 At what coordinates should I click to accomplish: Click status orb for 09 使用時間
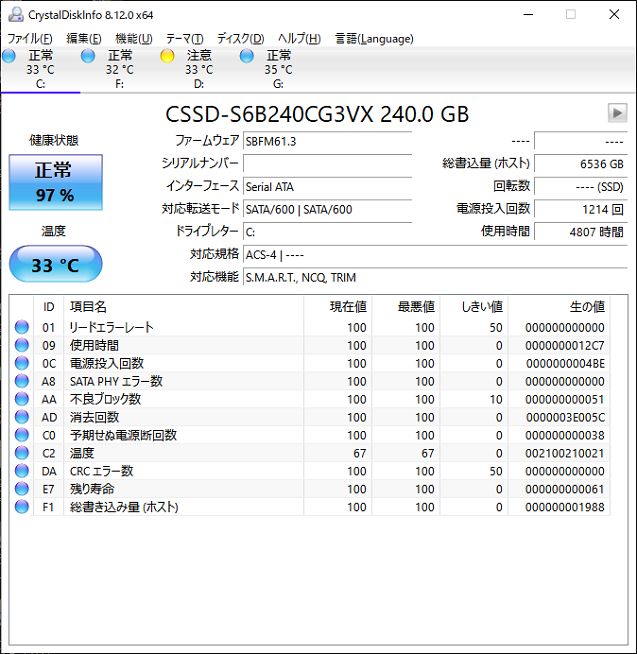coord(22,345)
